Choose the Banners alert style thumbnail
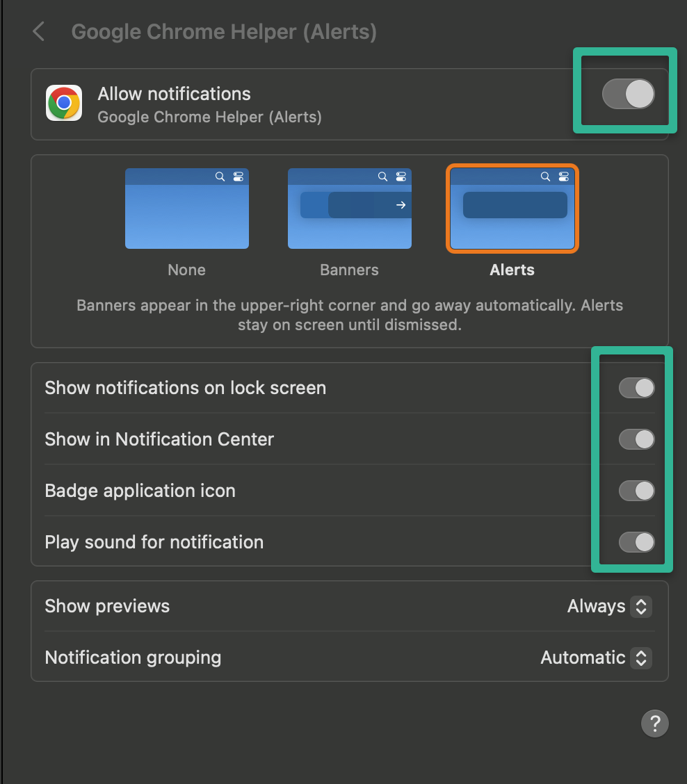Viewport: 687px width, 784px height. [350, 209]
